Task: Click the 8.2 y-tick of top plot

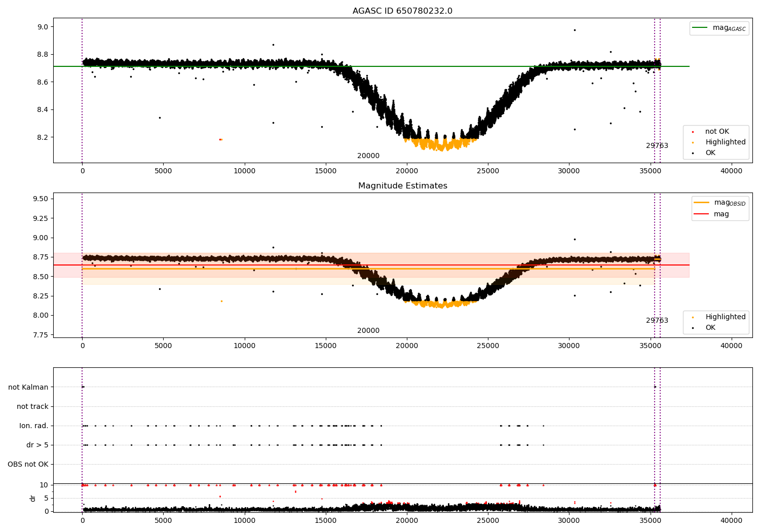Action: 43,137
